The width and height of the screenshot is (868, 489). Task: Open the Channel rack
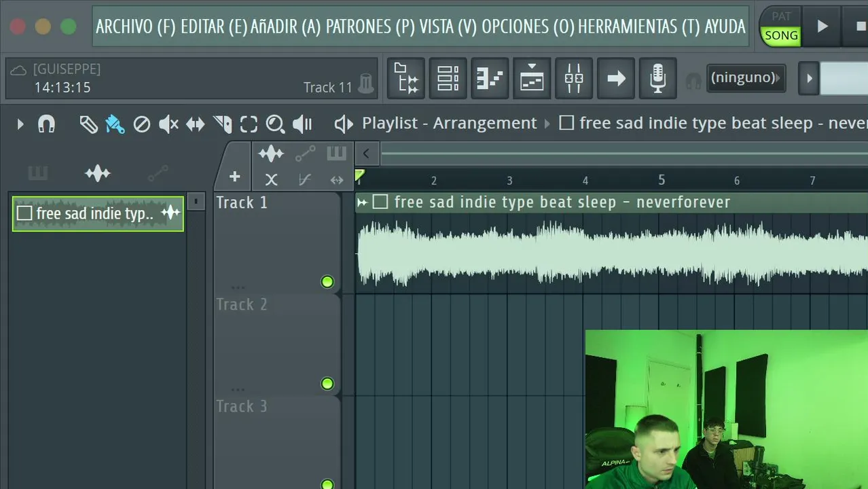pos(448,79)
